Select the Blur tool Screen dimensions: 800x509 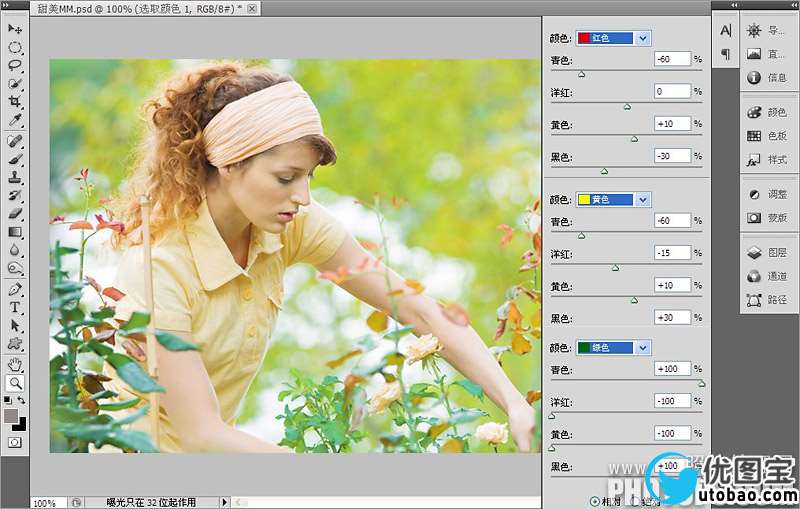(x=15, y=250)
